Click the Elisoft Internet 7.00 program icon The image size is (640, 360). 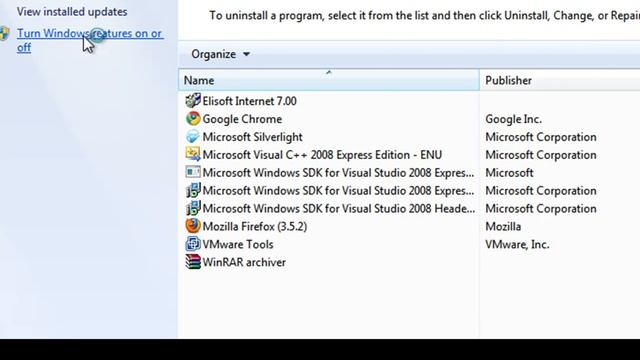(193, 100)
